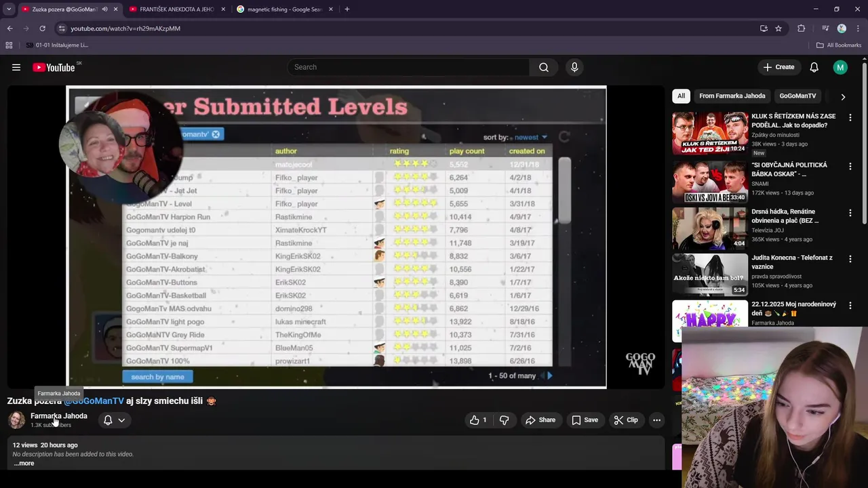Image resolution: width=868 pixels, height=488 pixels.
Task: Open options for Drsná hádka video
Action: point(850,213)
